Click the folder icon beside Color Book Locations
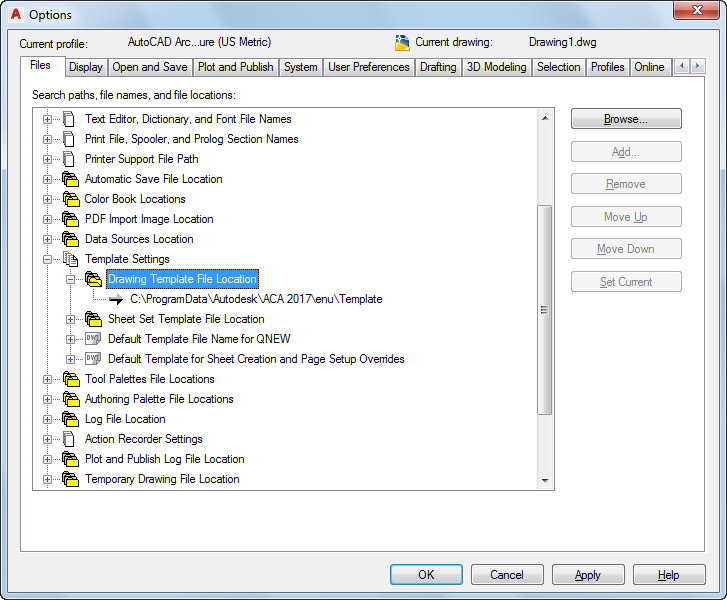The image size is (727, 600). click(x=70, y=199)
